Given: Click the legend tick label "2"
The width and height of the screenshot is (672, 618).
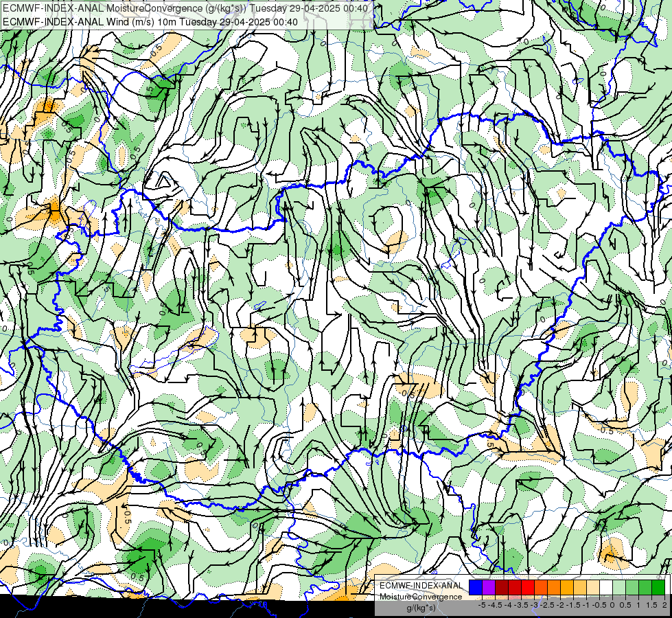Looking at the screenshot, I should pos(664,605).
